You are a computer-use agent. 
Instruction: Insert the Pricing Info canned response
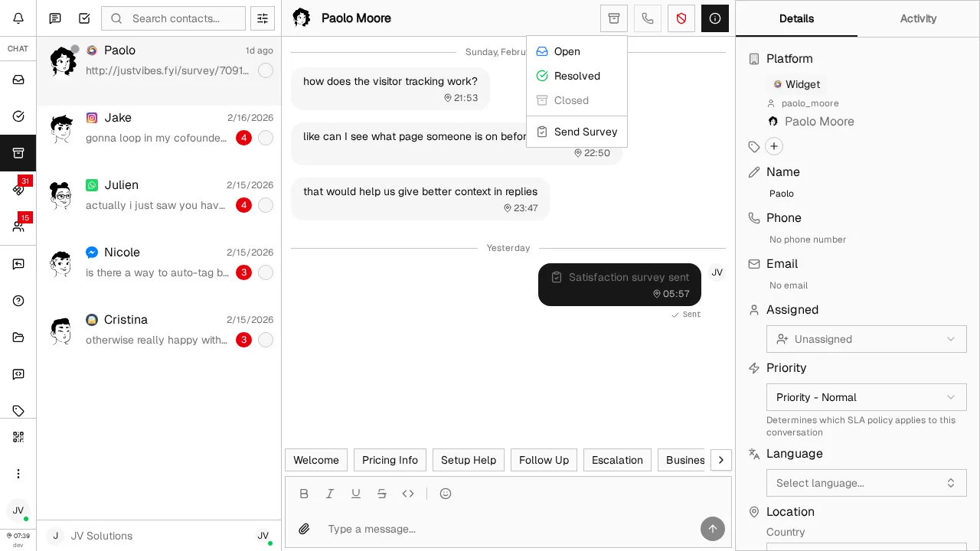(x=390, y=460)
